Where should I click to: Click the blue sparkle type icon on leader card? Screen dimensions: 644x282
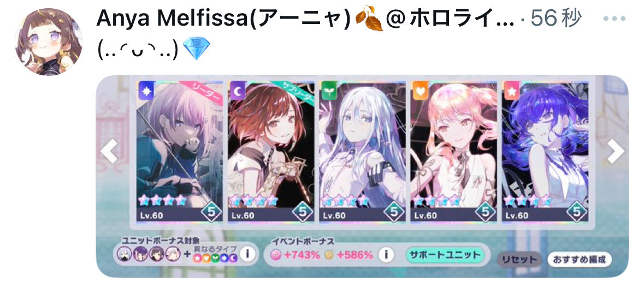tap(146, 91)
